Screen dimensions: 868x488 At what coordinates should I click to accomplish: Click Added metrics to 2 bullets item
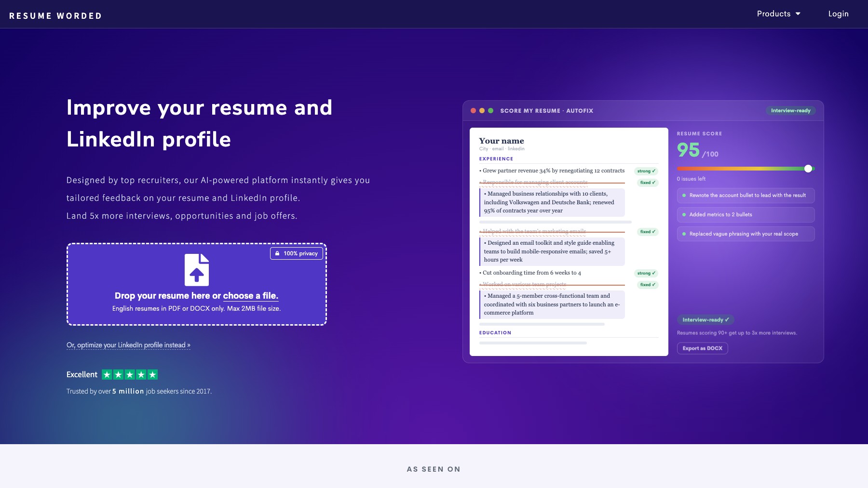click(746, 214)
